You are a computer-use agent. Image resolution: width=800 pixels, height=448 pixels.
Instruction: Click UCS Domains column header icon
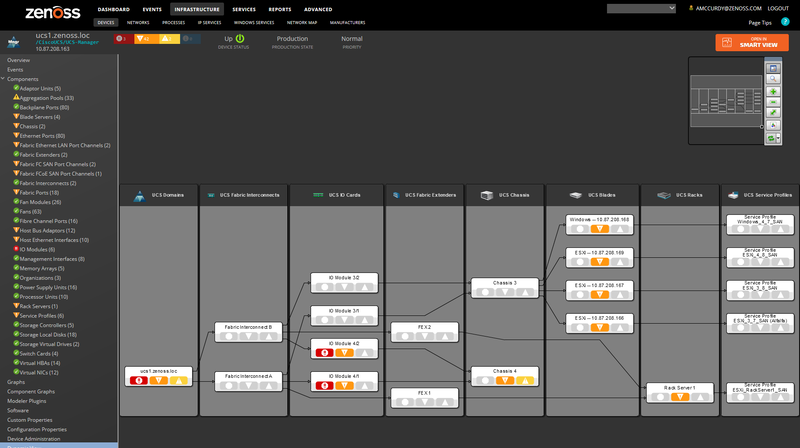[139, 196]
